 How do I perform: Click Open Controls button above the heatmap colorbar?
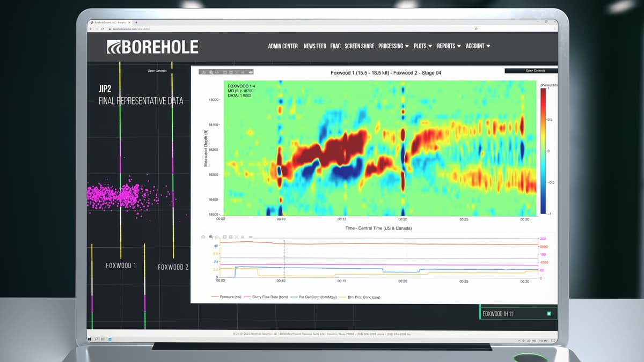point(531,70)
